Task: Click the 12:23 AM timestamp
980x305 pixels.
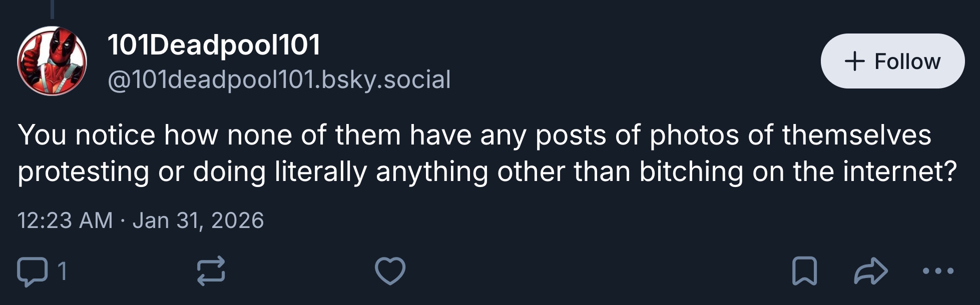Action: coord(65,220)
